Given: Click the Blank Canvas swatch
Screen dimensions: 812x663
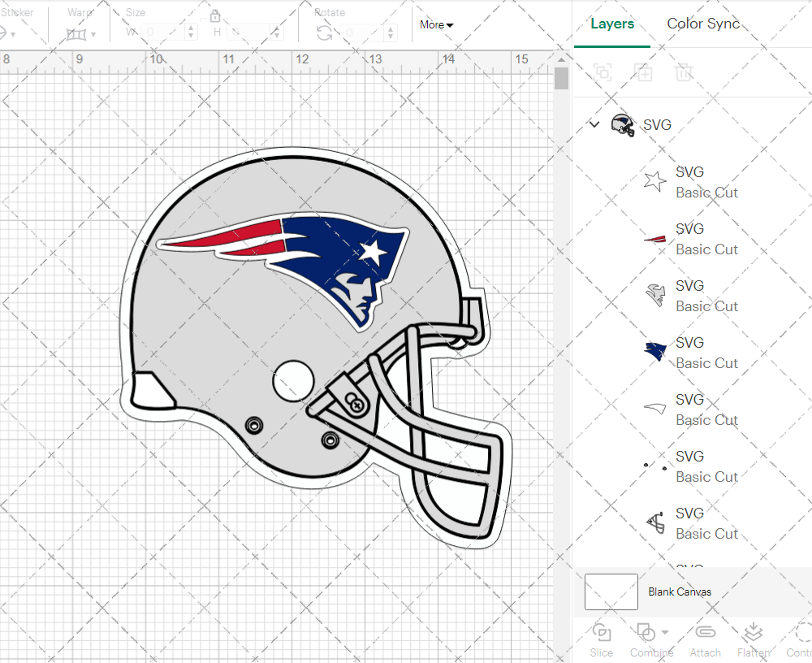Looking at the screenshot, I should pyautogui.click(x=611, y=591).
